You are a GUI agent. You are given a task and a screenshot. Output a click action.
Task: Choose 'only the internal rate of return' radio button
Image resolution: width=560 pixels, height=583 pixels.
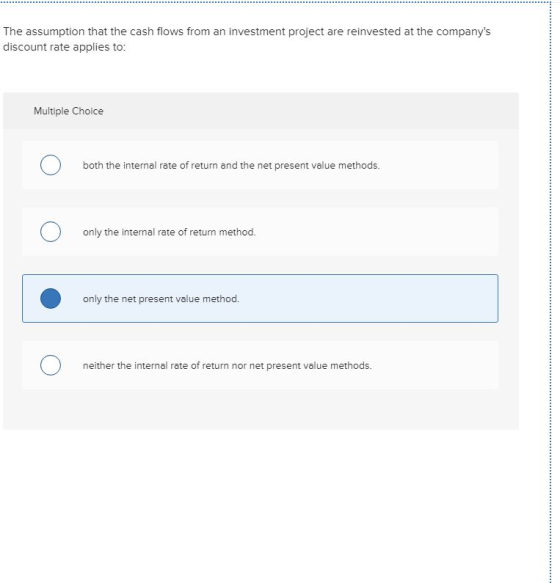[51, 232]
